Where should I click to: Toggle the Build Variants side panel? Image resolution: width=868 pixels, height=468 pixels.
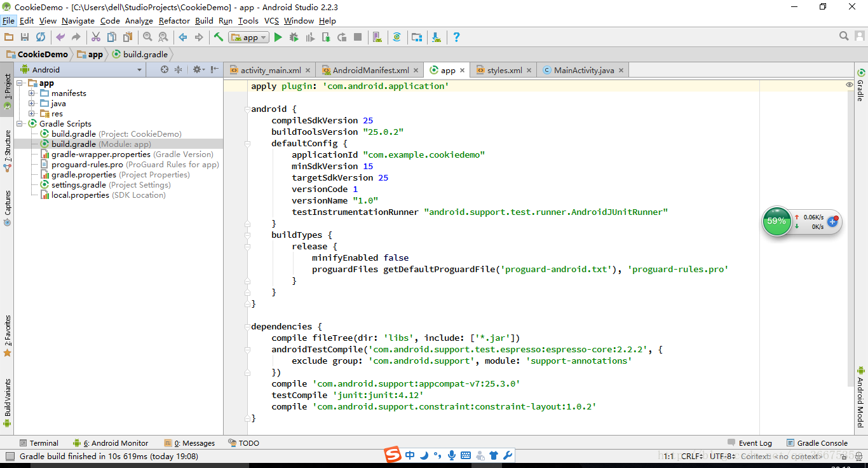(7, 403)
